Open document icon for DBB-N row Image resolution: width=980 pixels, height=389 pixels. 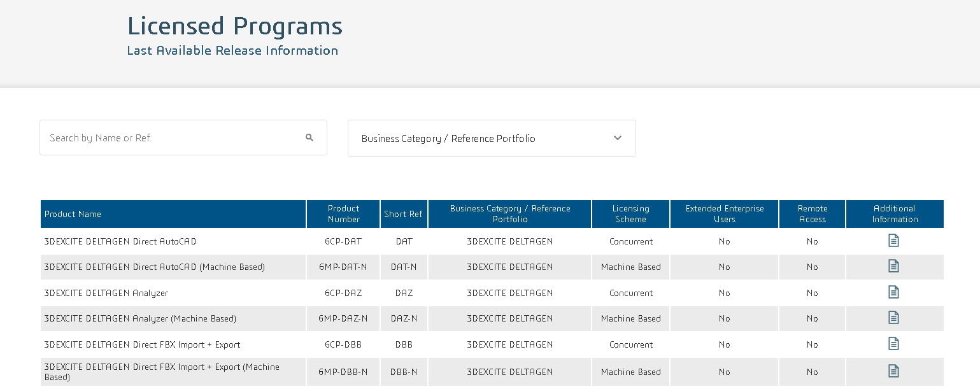pos(893,371)
